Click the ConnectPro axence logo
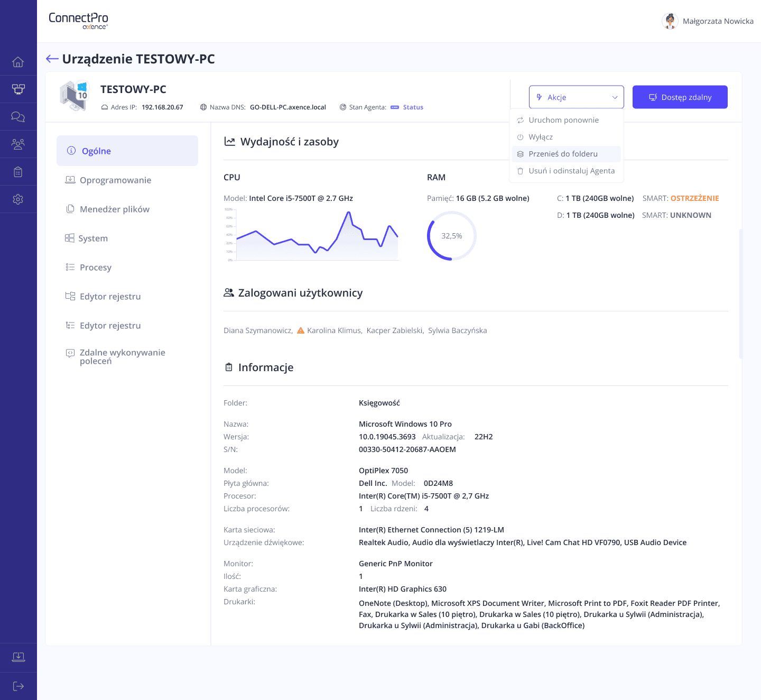This screenshot has height=700, width=761. [x=78, y=21]
